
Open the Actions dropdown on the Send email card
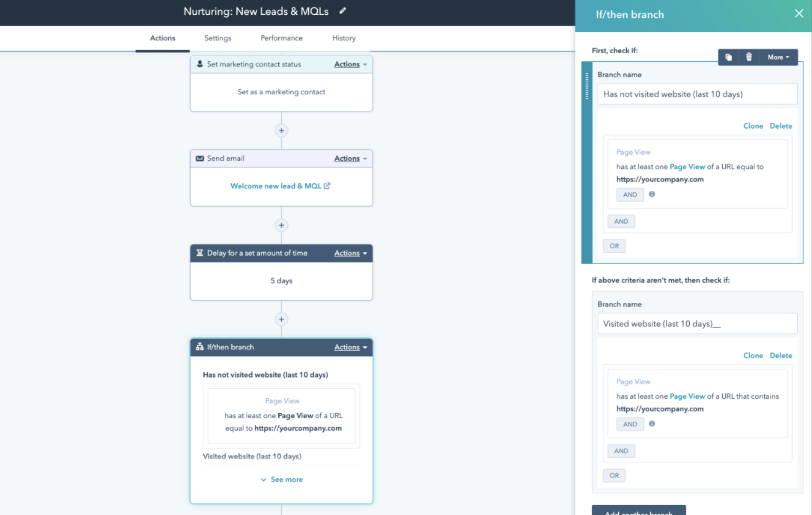tap(350, 159)
